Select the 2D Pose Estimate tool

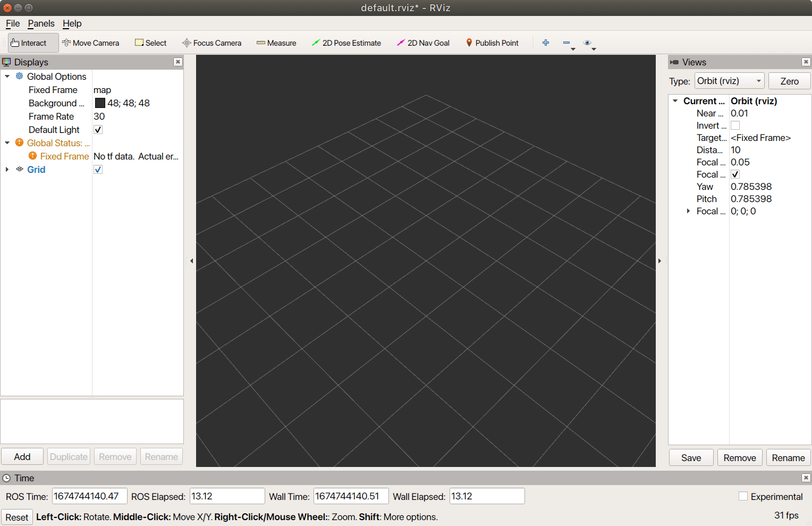coord(346,43)
